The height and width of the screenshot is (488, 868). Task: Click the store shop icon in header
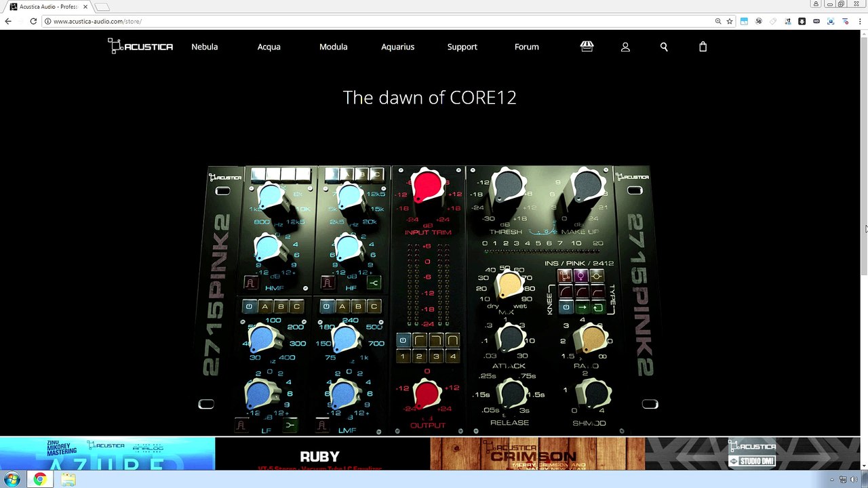(587, 46)
